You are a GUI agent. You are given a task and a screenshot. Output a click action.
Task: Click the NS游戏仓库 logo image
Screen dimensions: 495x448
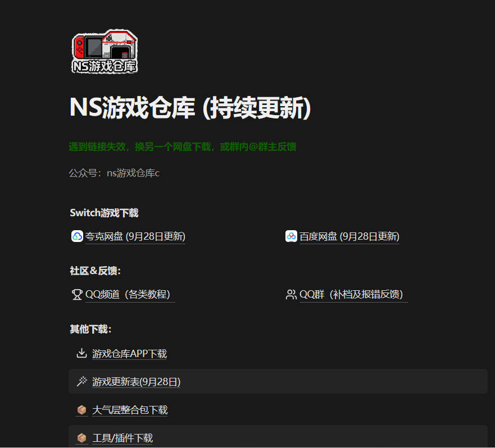tap(105, 52)
